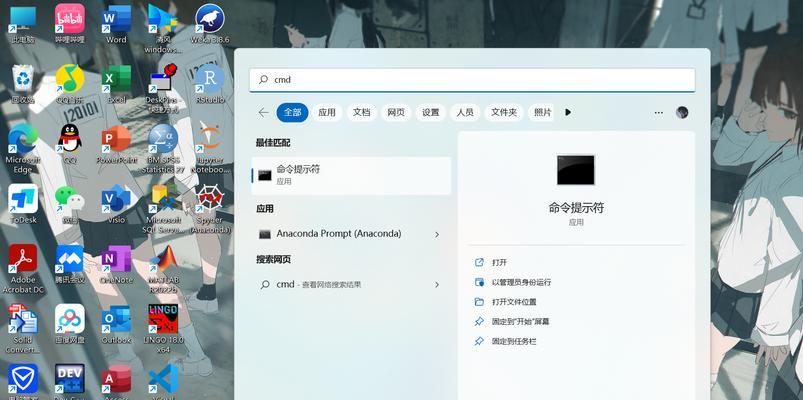Select the ToDesk desktop icon

[23, 204]
